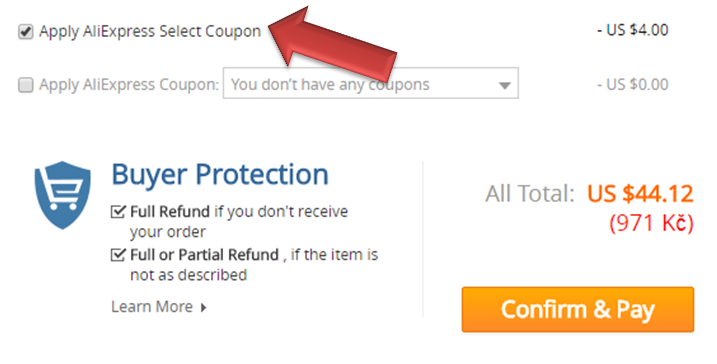Open the 'You don't have any coupons' dropdown
This screenshot has height=364, width=717.
coord(370,83)
